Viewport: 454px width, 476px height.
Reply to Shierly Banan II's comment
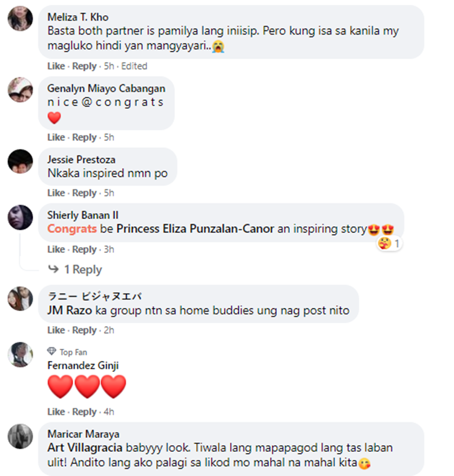click(x=84, y=249)
